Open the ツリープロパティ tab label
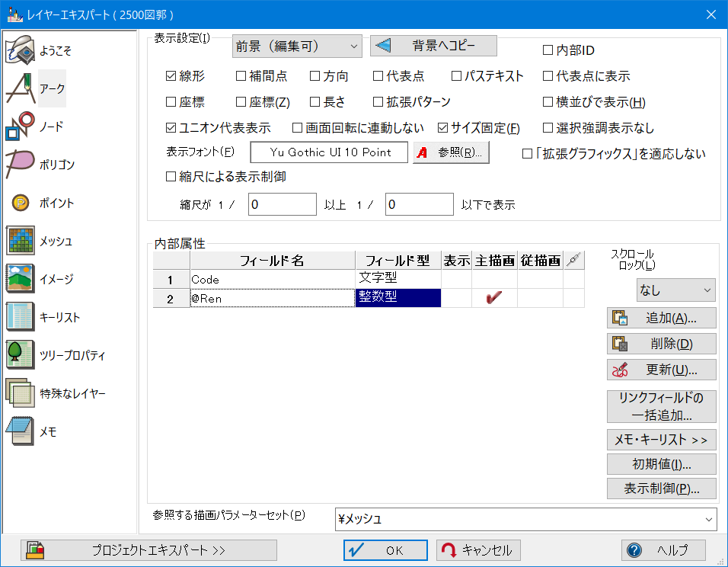 pos(72,355)
